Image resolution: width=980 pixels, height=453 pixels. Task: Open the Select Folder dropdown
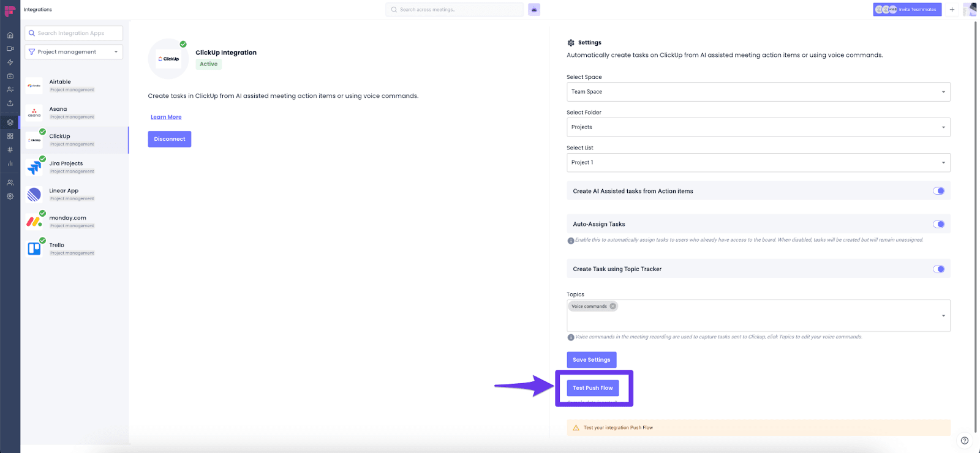[758, 127]
